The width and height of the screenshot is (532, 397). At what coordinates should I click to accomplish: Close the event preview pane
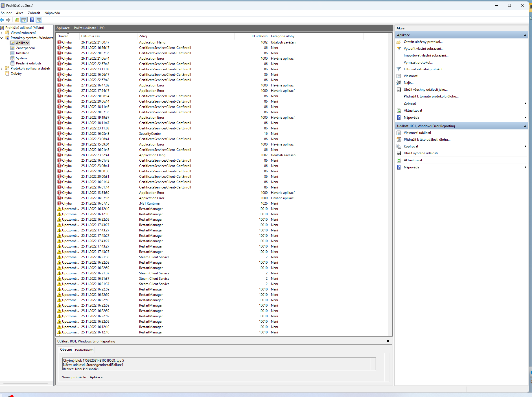coord(388,341)
